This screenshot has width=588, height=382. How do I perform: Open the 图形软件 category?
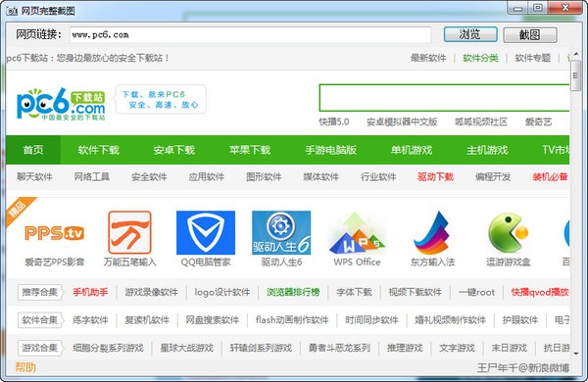tap(264, 176)
